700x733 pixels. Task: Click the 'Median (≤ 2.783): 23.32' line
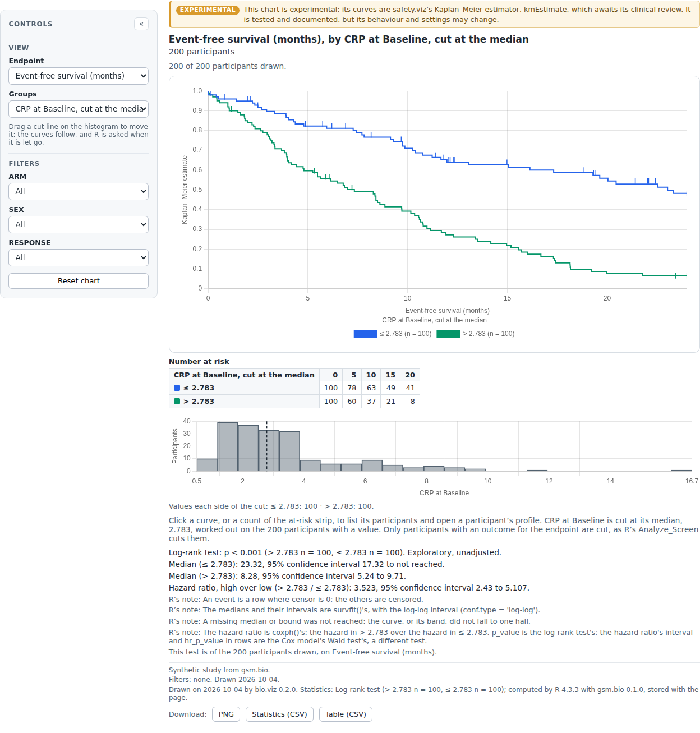coord(306,565)
